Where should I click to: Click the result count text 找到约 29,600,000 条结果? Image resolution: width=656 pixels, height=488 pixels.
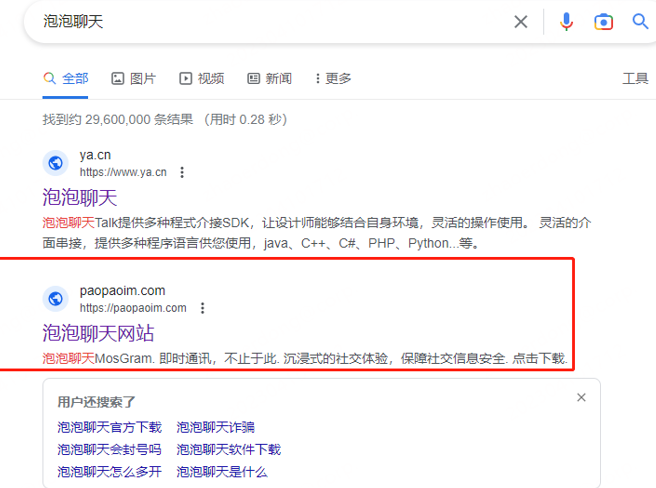click(118, 120)
